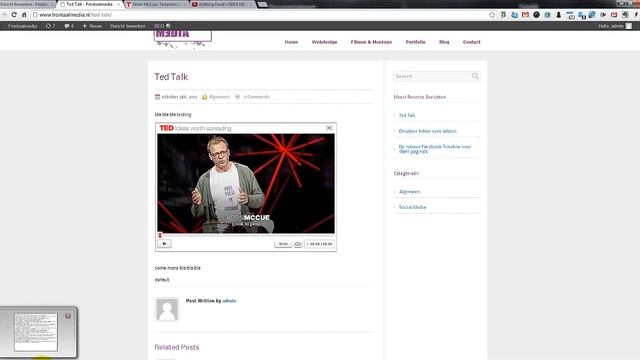The image size is (640, 360).
Task: Open the second red Gmail extension icon
Action: [x=614, y=15]
